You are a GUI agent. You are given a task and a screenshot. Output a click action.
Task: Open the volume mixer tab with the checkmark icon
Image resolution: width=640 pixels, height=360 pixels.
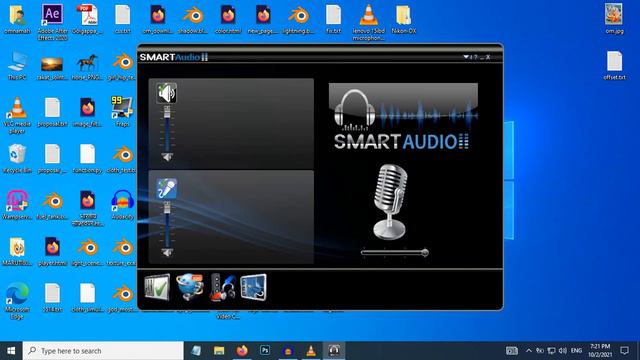pyautogui.click(x=157, y=287)
